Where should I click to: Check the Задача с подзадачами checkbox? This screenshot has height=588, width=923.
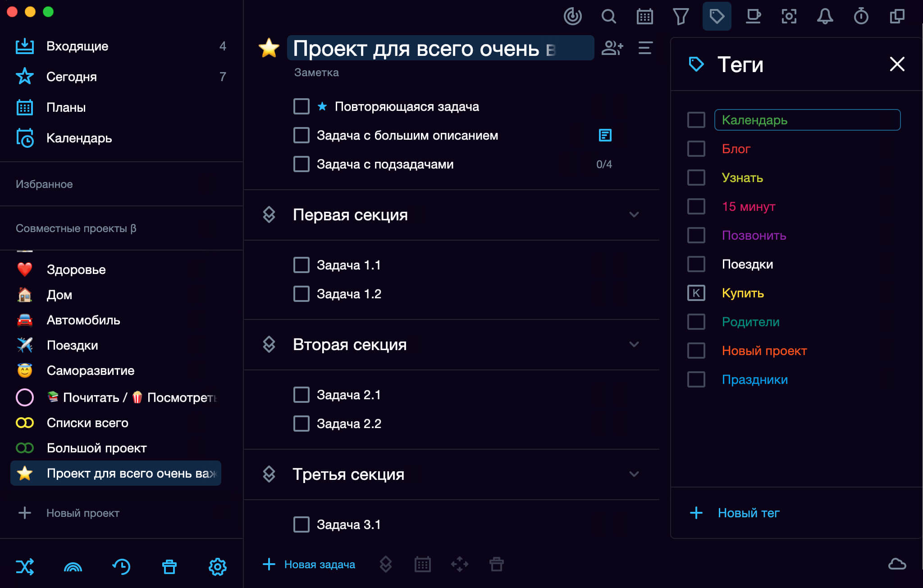[302, 164]
